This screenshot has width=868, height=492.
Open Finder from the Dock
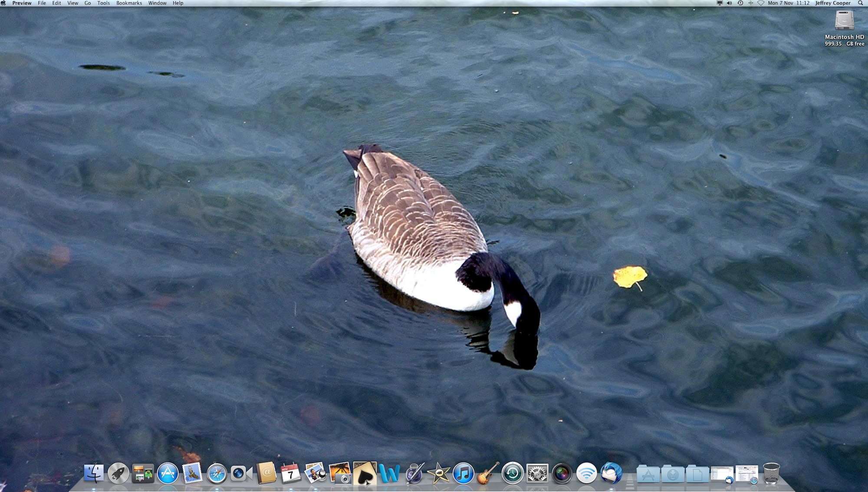[x=93, y=473]
